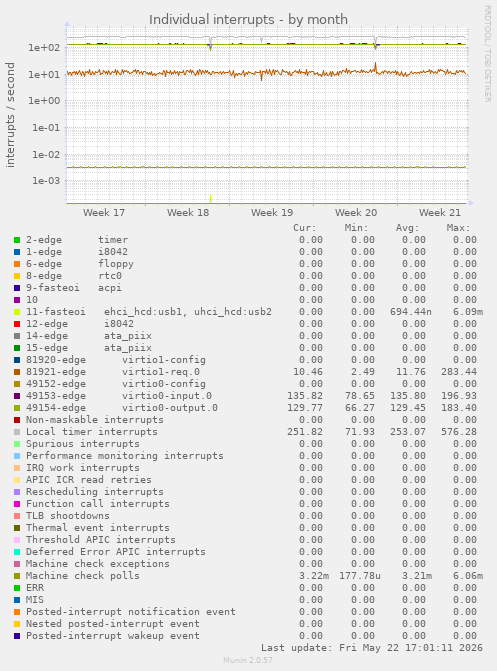The height and width of the screenshot is (671, 497).
Task: Click the RRDTOOL / TOBI OETIKER watermark
Action: (x=488, y=53)
